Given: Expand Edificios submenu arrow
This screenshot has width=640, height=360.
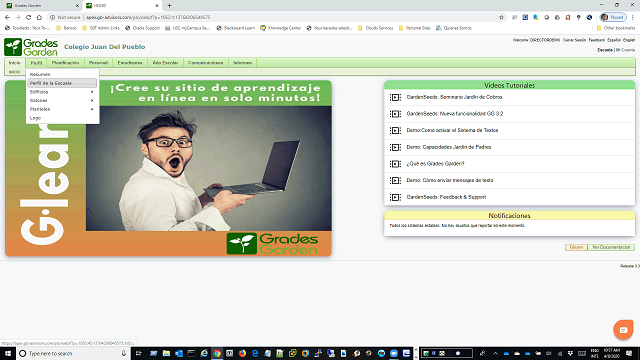Looking at the screenshot, I should (x=92, y=92).
